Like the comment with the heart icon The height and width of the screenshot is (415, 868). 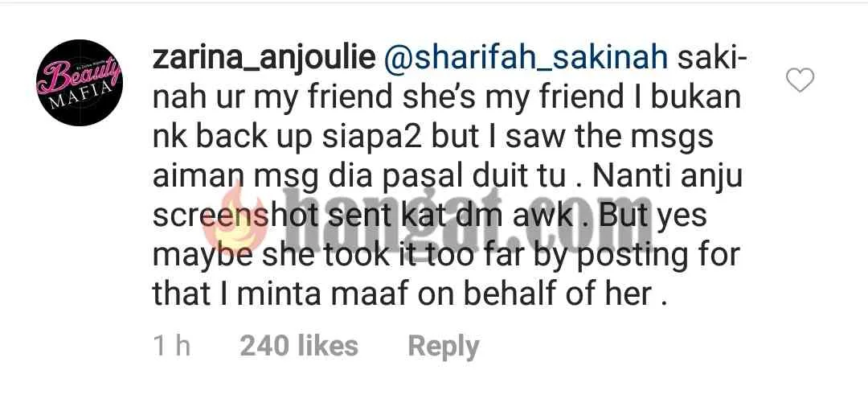(x=800, y=80)
